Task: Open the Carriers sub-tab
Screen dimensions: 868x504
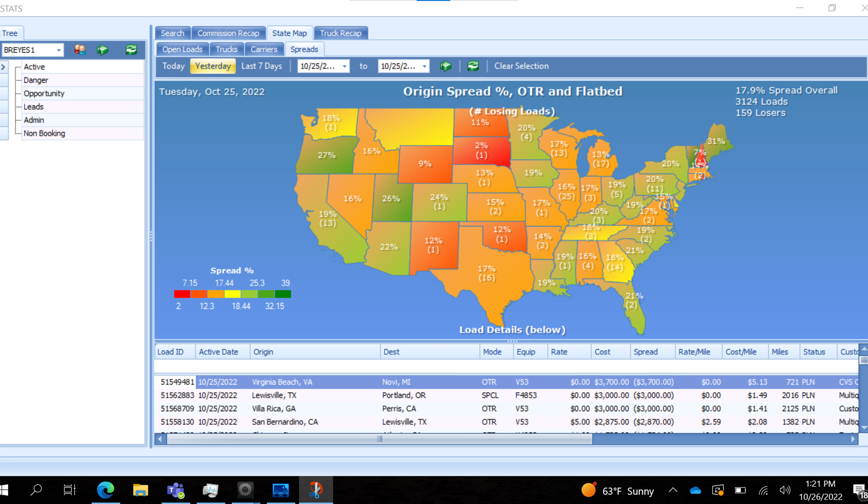Action: click(x=264, y=49)
